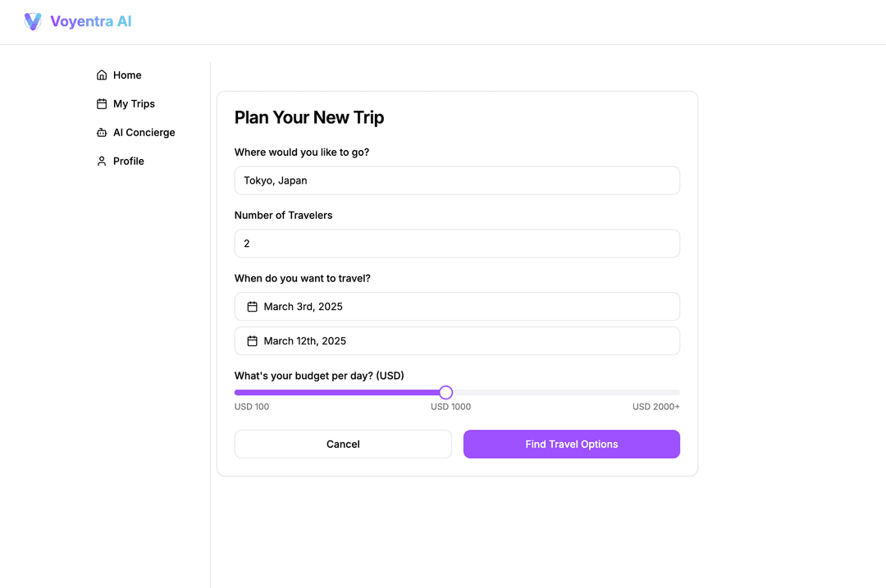Open the Profile sidebar item
The width and height of the screenshot is (886, 588).
128,162
